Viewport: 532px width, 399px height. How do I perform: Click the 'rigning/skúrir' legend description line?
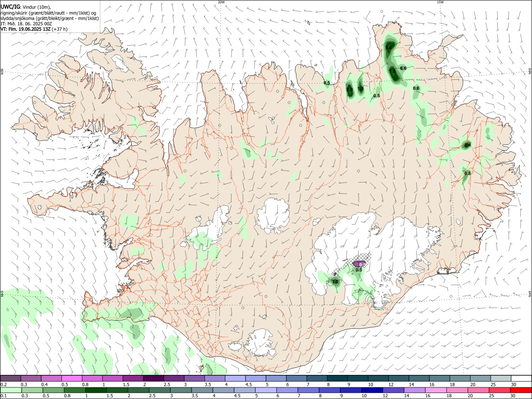(48, 13)
